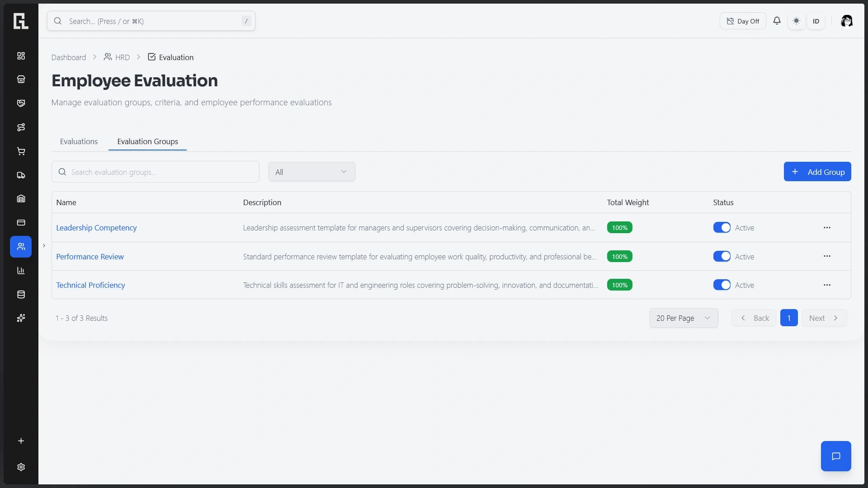Click the Name column header
The image size is (868, 488).
point(66,202)
